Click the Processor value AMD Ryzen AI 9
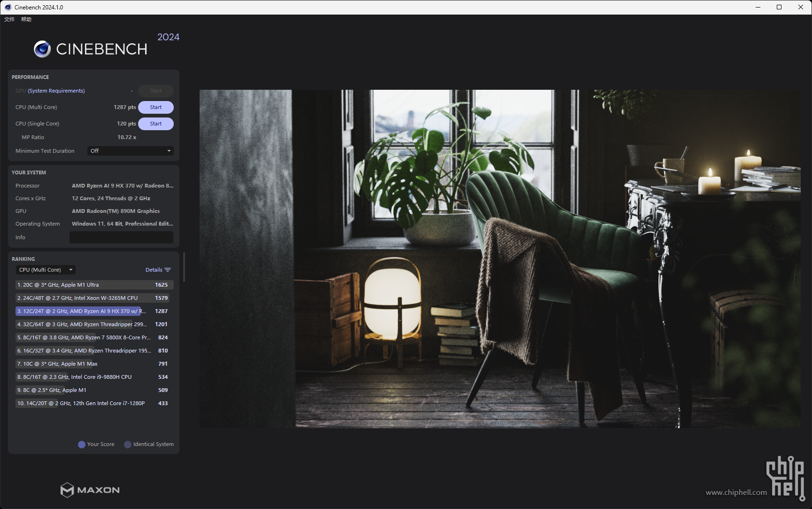Image resolution: width=812 pixels, height=509 pixels. [x=123, y=186]
